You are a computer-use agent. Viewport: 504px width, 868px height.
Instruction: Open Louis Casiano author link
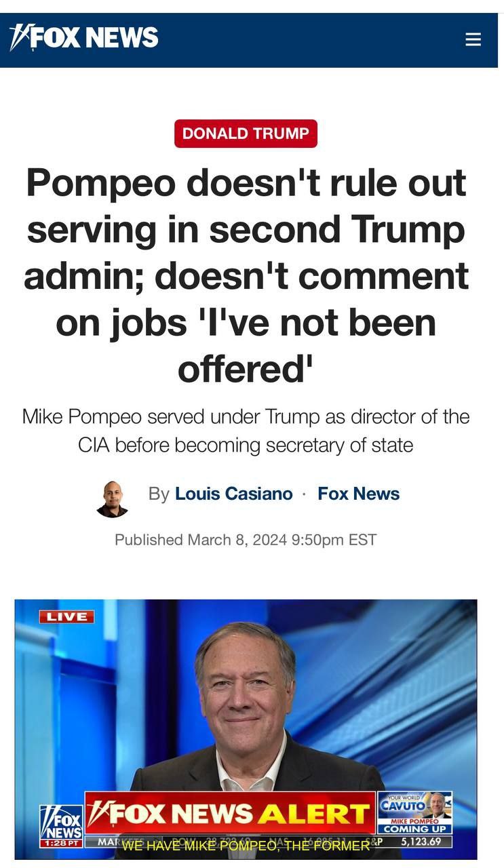[x=234, y=494]
